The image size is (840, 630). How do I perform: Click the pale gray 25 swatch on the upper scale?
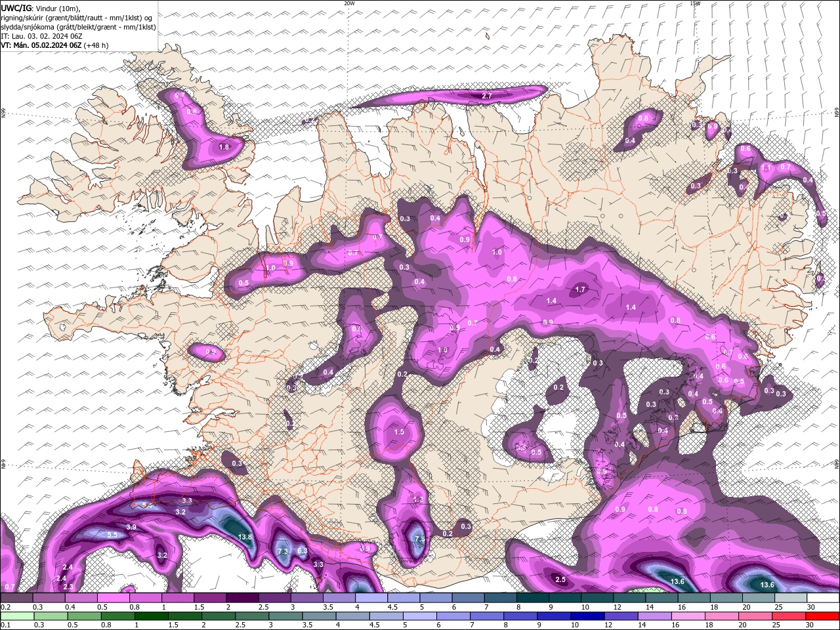click(x=790, y=598)
